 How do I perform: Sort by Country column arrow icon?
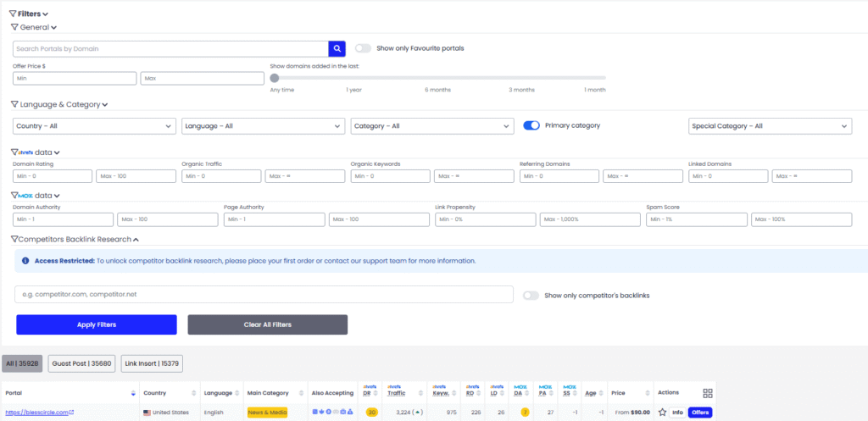[196, 394]
